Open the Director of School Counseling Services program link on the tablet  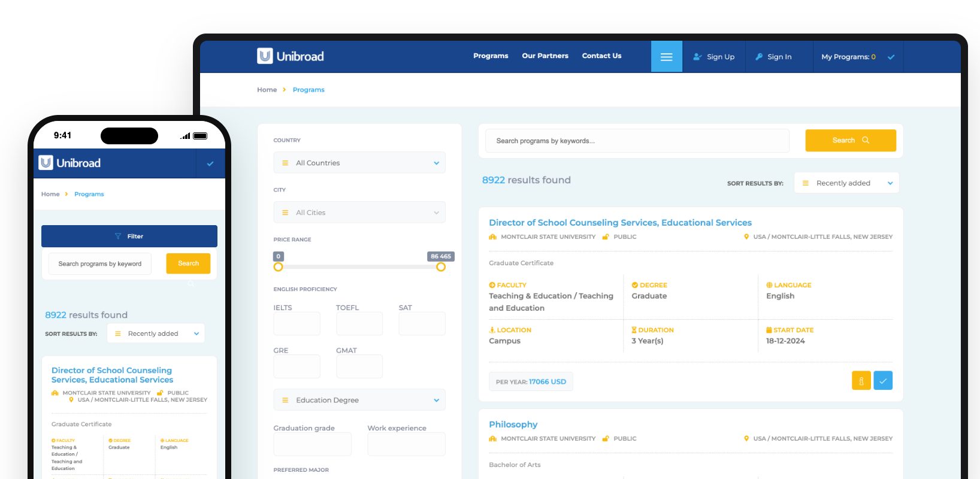pyautogui.click(x=620, y=223)
